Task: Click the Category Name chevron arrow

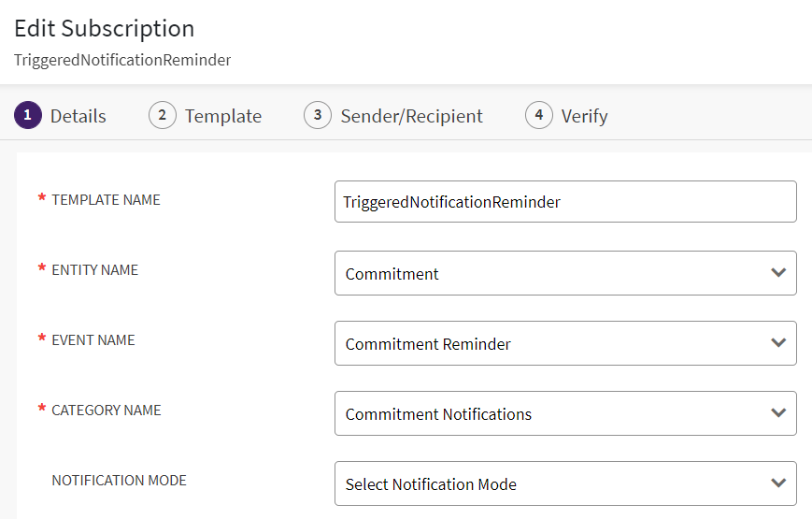Action: coord(777,413)
